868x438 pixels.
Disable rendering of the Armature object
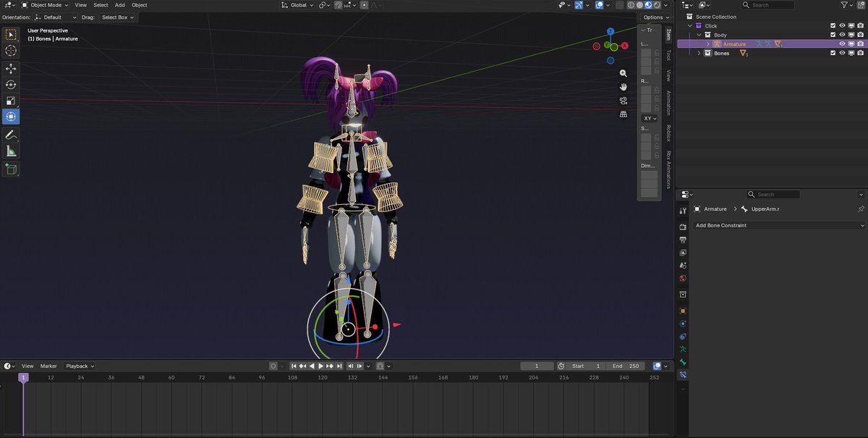click(x=860, y=44)
